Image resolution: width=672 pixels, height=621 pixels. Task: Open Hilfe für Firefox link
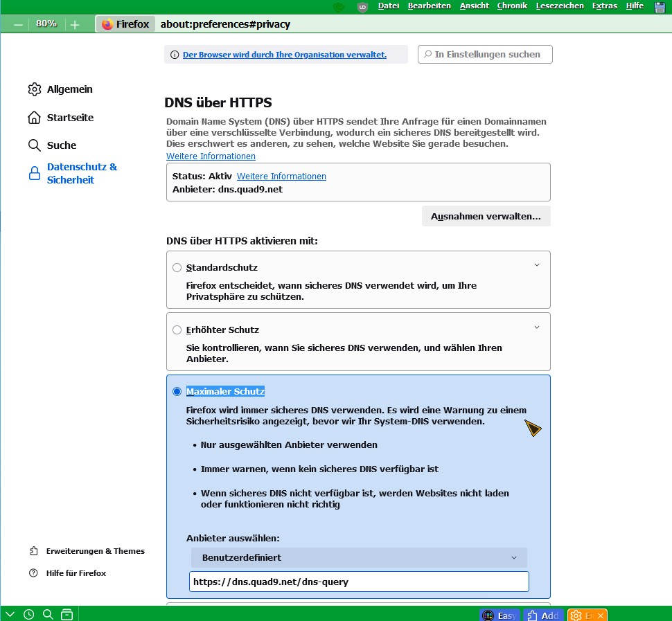tap(76, 573)
